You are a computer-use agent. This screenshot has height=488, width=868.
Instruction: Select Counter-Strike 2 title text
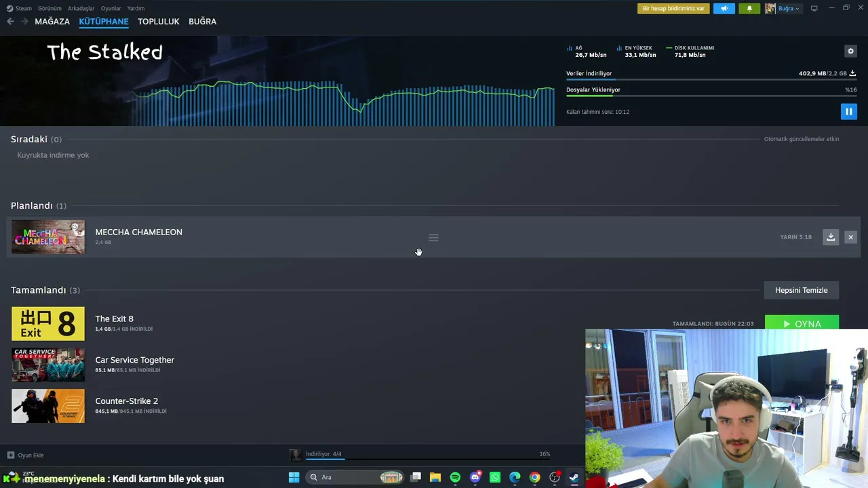[x=126, y=401]
